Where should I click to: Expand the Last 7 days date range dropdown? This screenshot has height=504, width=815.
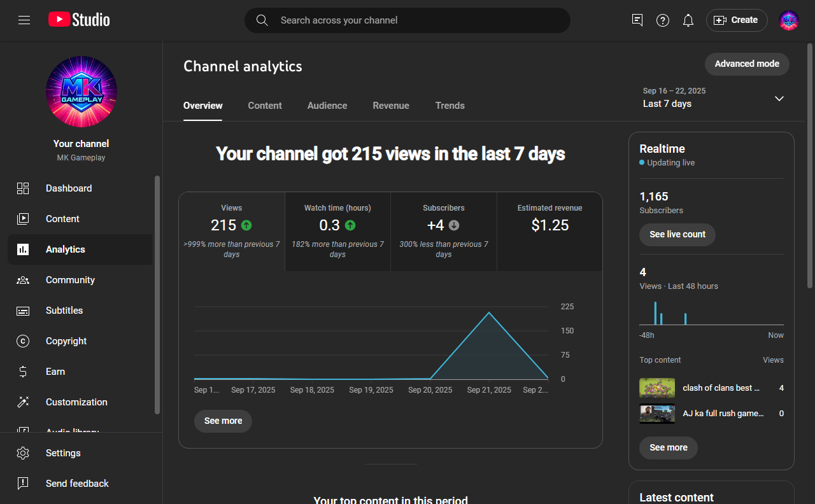click(779, 99)
